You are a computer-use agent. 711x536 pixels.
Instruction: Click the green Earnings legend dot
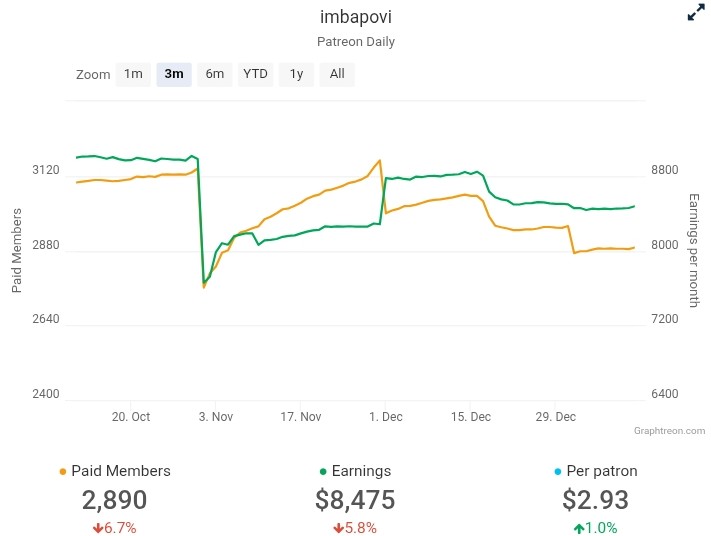coord(323,472)
